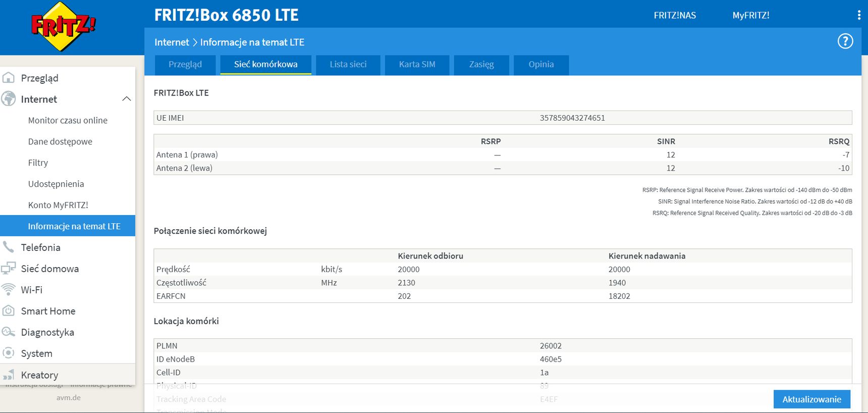
Task: Open avm.de link
Action: (69, 398)
